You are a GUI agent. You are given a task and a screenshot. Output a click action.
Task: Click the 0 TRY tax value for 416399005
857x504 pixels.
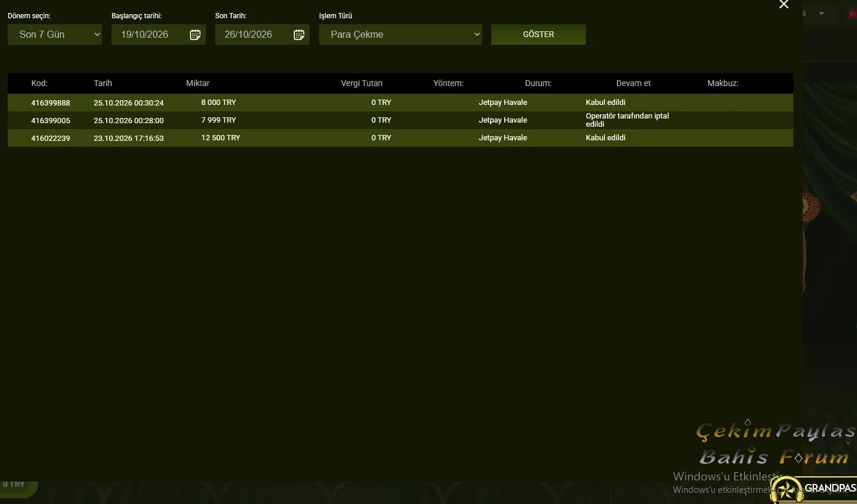point(381,120)
